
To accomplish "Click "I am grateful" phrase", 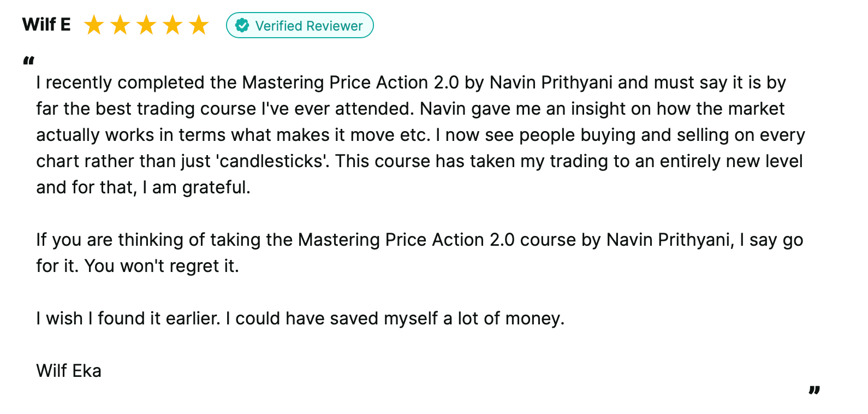I will [196, 187].
